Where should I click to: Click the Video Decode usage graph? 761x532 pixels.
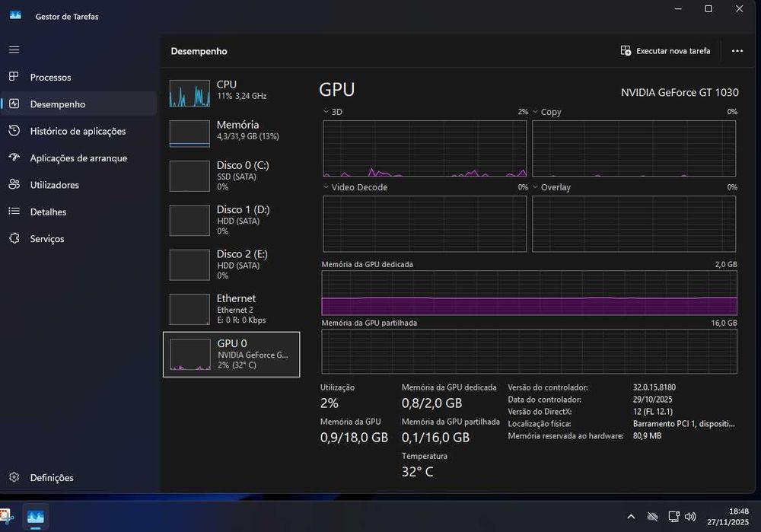(425, 224)
